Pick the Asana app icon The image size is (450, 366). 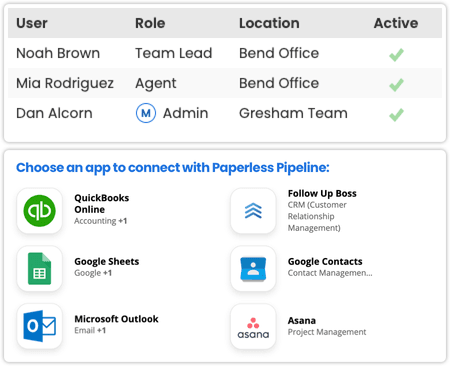pyautogui.click(x=253, y=326)
